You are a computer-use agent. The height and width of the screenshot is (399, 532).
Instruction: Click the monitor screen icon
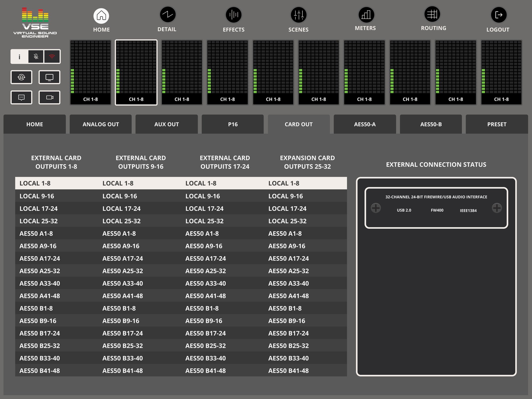click(x=49, y=77)
